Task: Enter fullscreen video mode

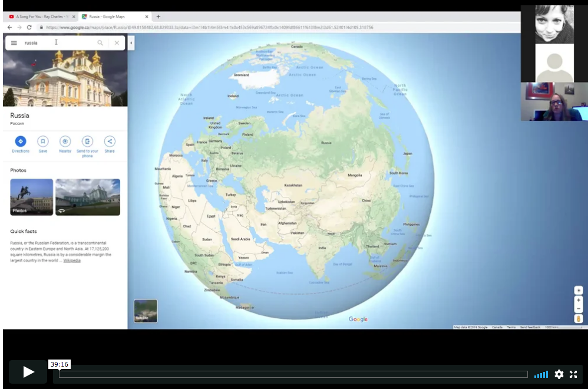Action: 573,374
